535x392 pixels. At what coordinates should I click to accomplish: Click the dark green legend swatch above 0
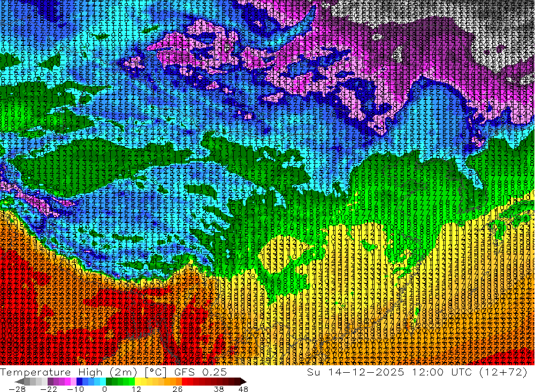pyautogui.click(x=109, y=381)
